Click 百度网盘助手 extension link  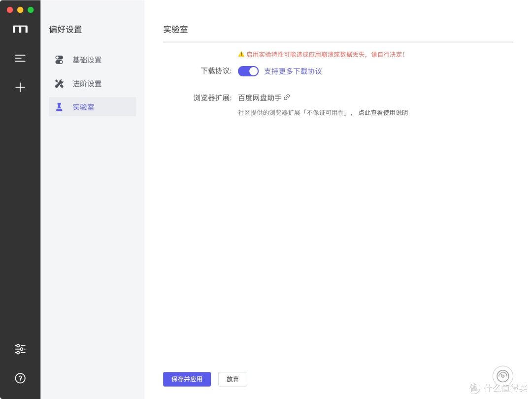pyautogui.click(x=260, y=98)
